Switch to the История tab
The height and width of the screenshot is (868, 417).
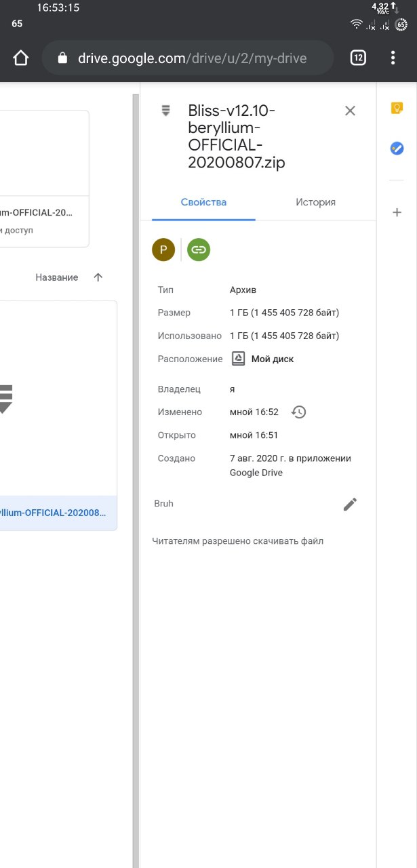(x=315, y=202)
